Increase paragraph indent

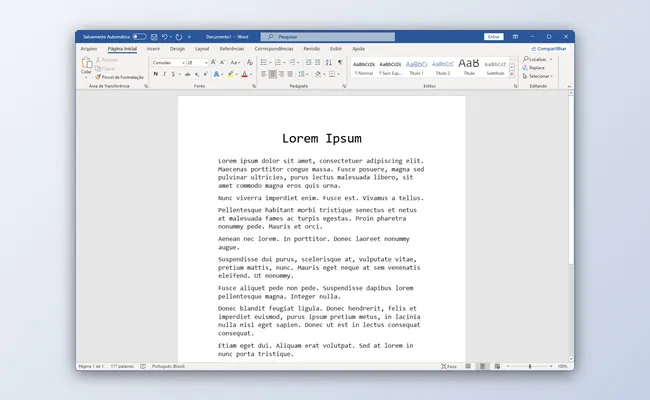tap(317, 63)
